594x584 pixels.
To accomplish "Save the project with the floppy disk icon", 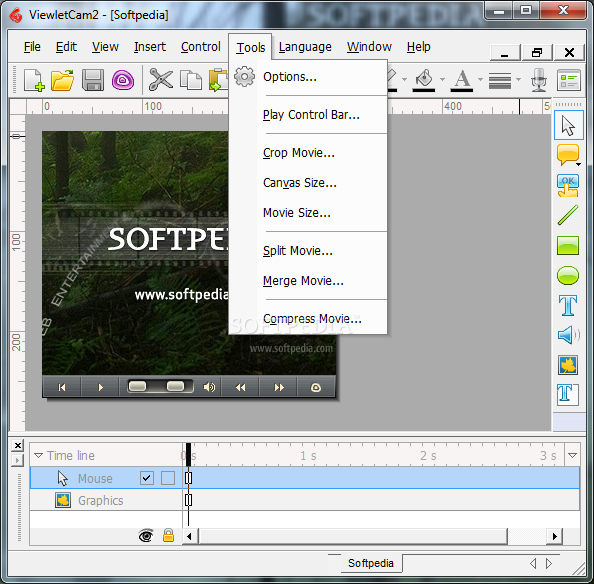I will 92,80.
